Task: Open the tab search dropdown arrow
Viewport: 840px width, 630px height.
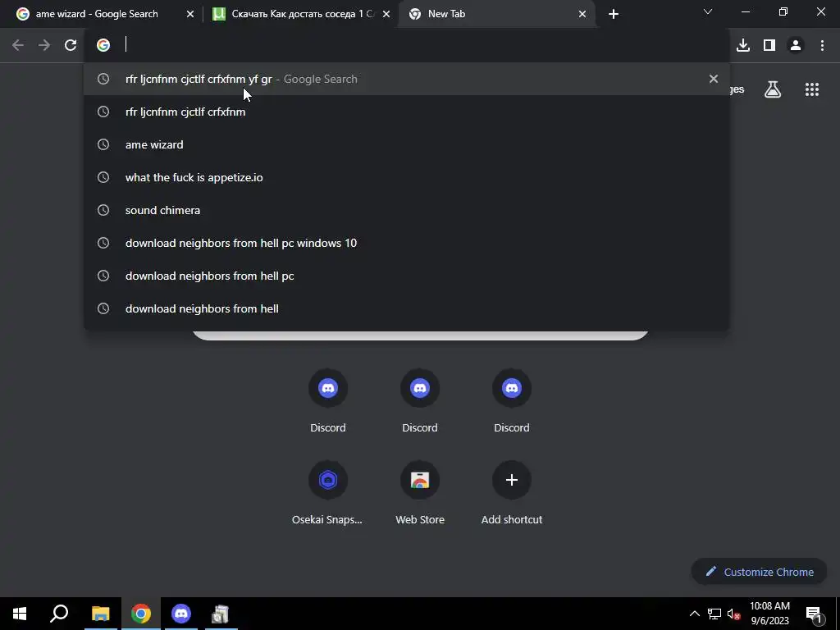Action: tap(708, 11)
